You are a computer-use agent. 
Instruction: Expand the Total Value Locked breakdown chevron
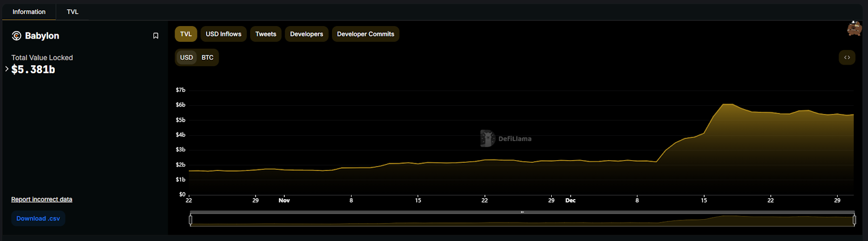[x=7, y=69]
